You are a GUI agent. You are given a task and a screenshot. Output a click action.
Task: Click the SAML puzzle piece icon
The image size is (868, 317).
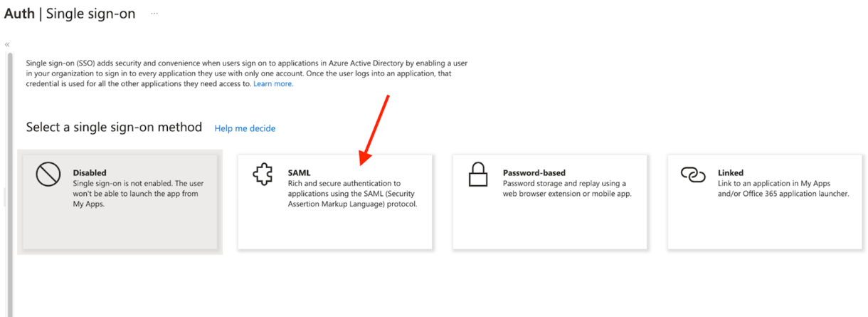[x=263, y=175]
